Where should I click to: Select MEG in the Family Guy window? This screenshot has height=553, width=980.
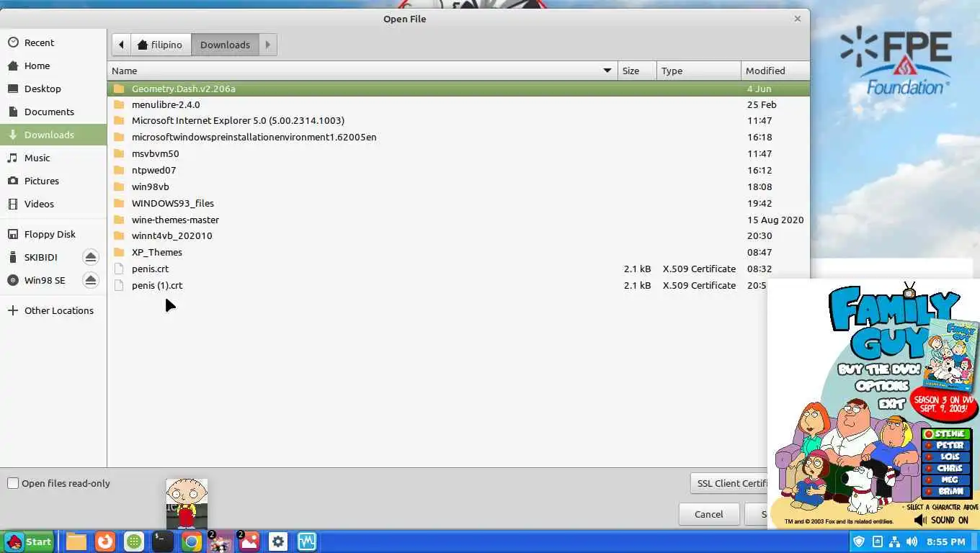[x=947, y=480]
